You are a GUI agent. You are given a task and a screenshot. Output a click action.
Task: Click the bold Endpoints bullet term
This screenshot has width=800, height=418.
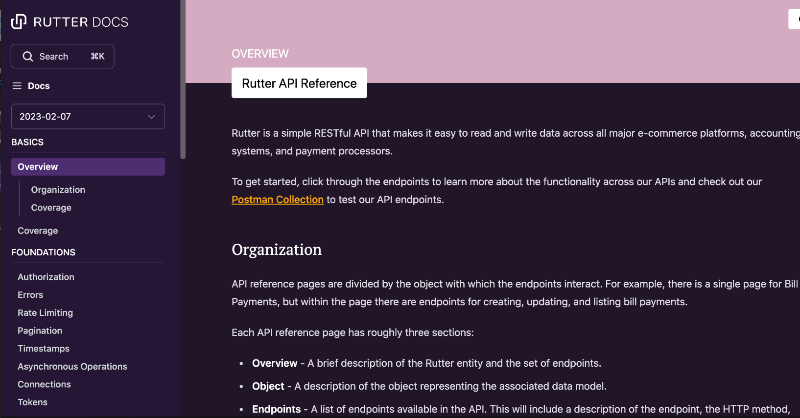(277, 409)
